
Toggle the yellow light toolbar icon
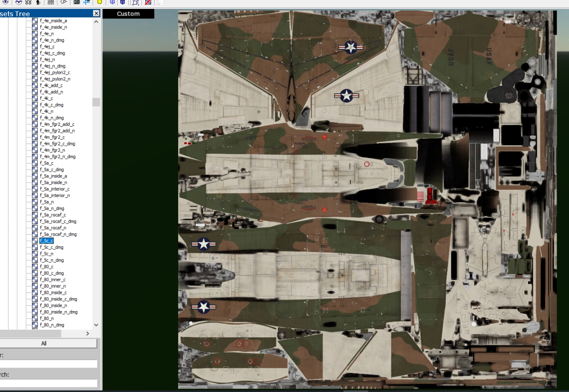click(x=100, y=2)
